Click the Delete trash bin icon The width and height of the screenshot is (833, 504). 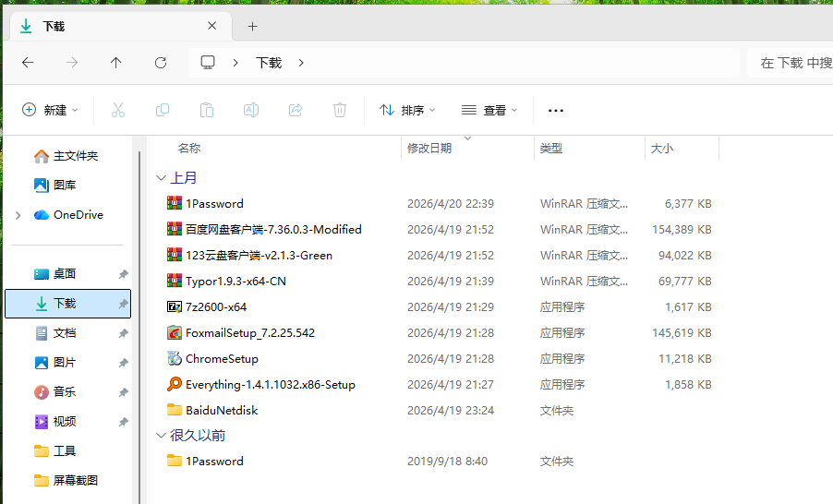click(340, 110)
